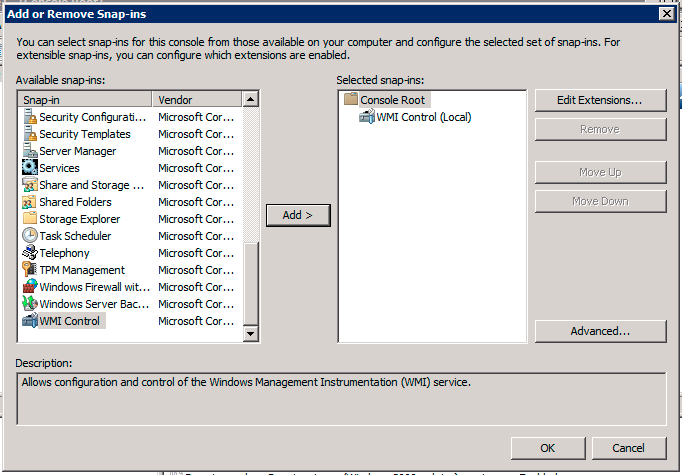This screenshot has height=475, width=682.
Task: Click the Add > button
Action: pyautogui.click(x=298, y=215)
